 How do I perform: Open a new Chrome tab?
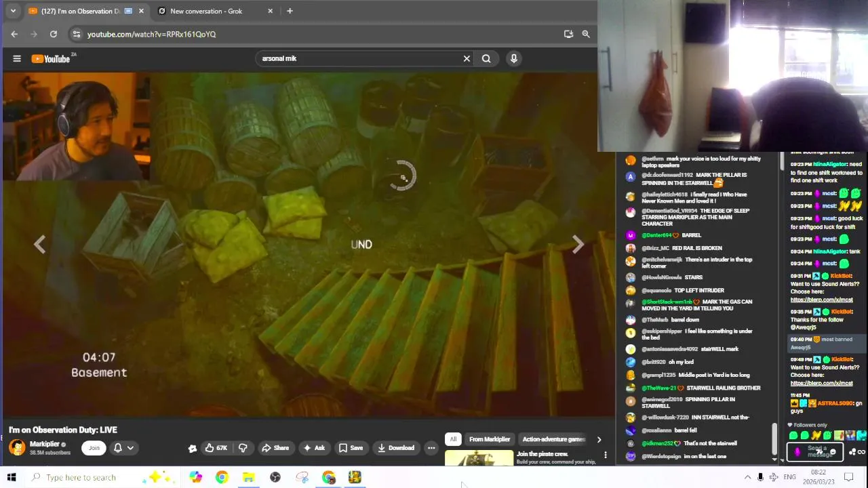290,11
